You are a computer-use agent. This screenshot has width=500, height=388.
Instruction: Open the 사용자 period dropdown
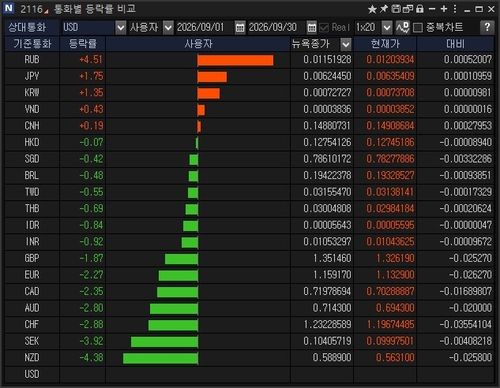click(168, 27)
